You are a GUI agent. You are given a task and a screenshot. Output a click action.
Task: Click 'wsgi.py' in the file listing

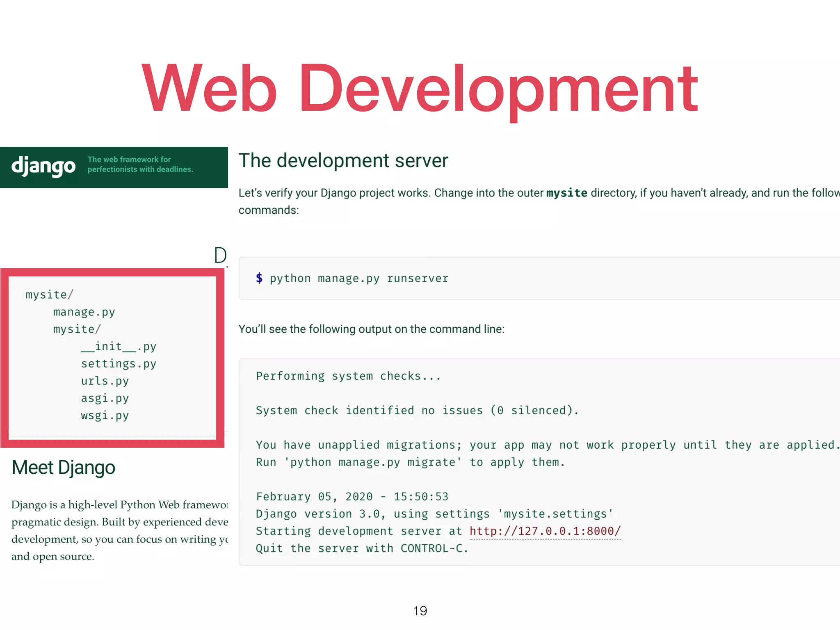tap(105, 415)
